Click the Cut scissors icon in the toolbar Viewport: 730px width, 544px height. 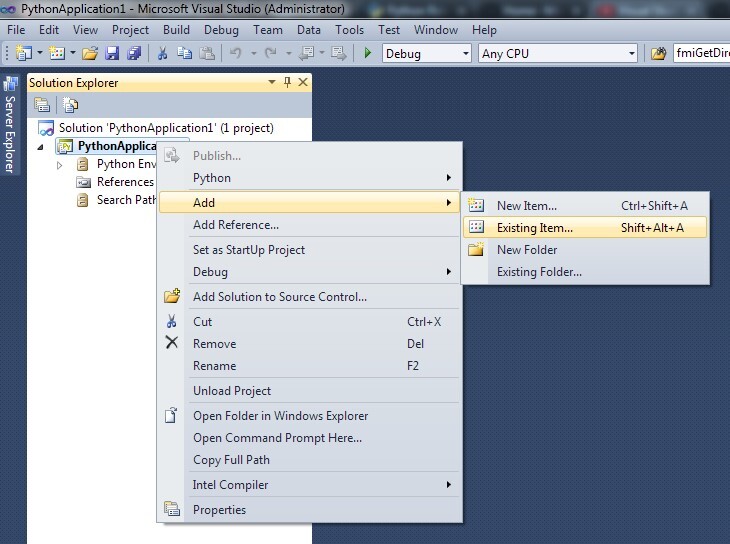click(x=162, y=54)
